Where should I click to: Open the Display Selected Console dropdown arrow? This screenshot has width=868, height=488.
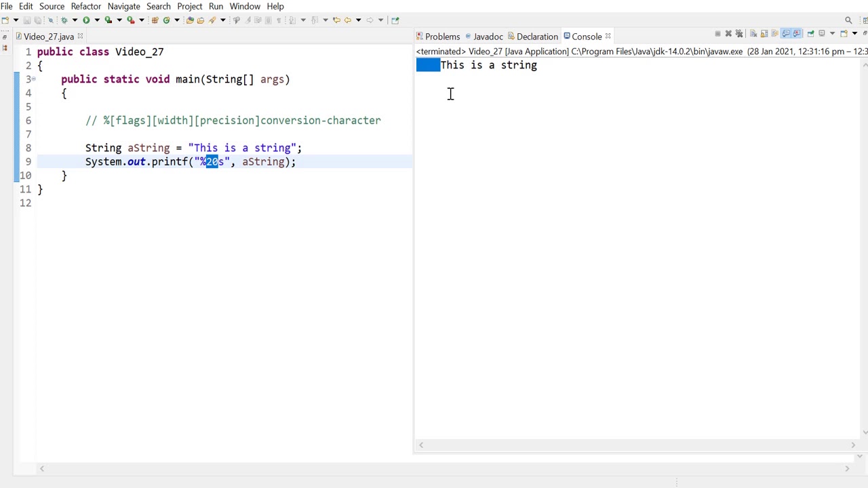point(832,33)
